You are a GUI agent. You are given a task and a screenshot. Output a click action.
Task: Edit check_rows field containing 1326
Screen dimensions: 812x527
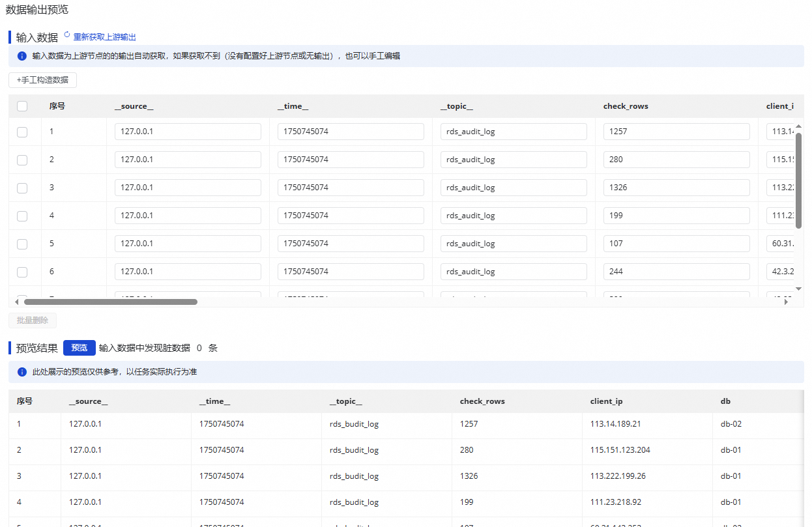click(x=676, y=188)
